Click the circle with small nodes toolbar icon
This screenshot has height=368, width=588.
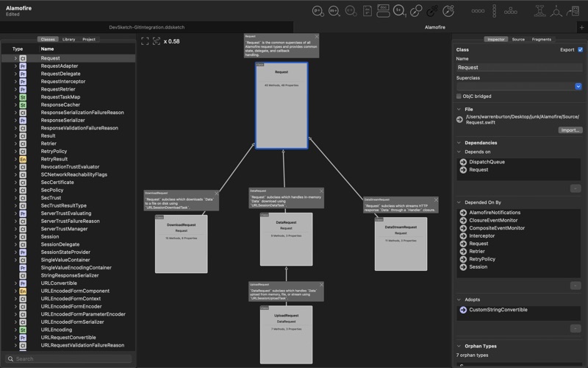[x=448, y=11]
